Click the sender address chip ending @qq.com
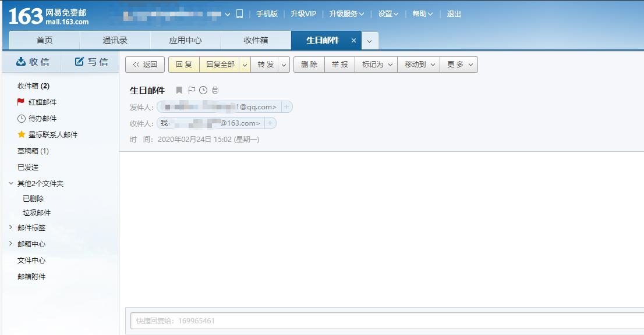 (220, 107)
